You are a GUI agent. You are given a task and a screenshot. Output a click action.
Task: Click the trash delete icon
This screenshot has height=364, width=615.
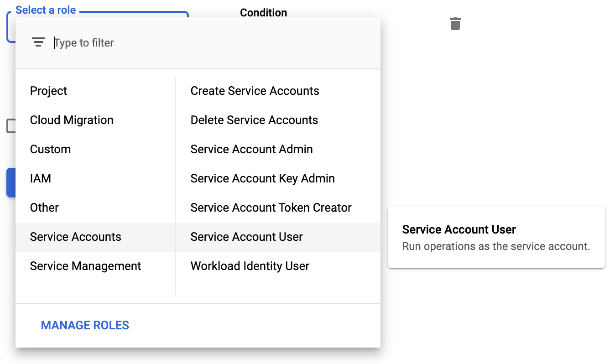[454, 24]
